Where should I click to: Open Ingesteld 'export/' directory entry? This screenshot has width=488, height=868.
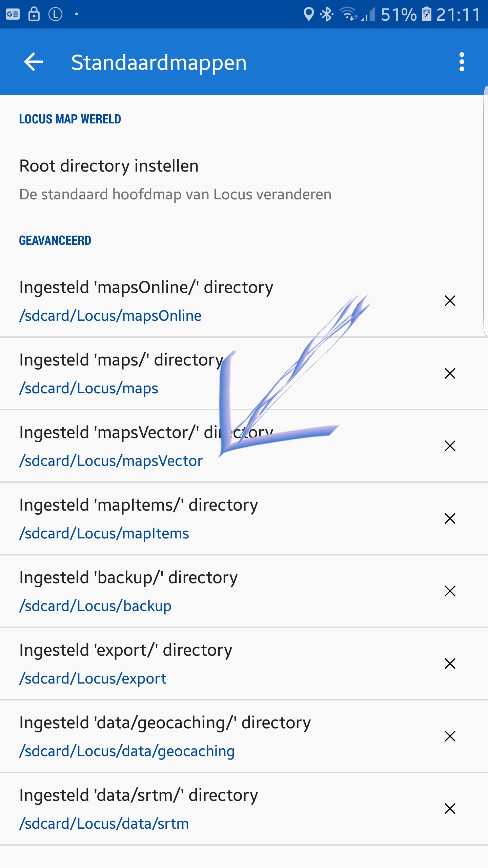tap(126, 650)
